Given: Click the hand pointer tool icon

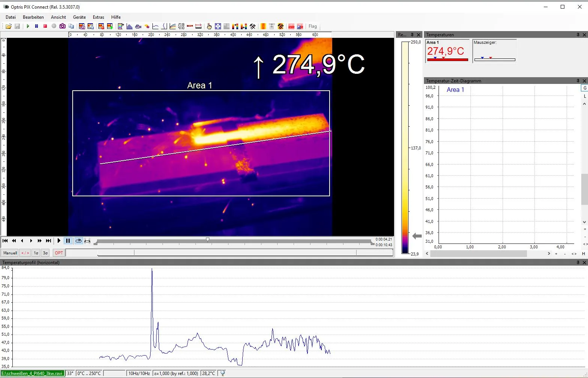Looking at the screenshot, I should pos(209,26).
